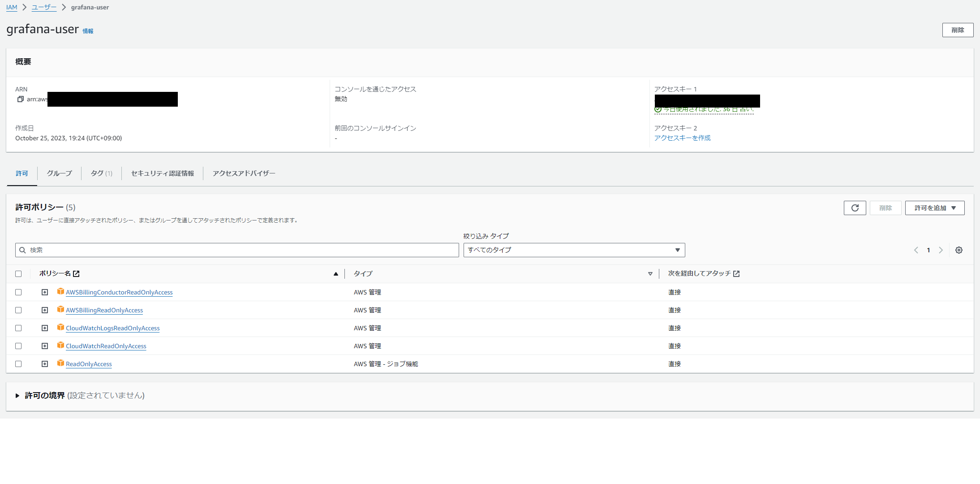
Task: Switch to the 許可 tab
Action: tap(22, 173)
